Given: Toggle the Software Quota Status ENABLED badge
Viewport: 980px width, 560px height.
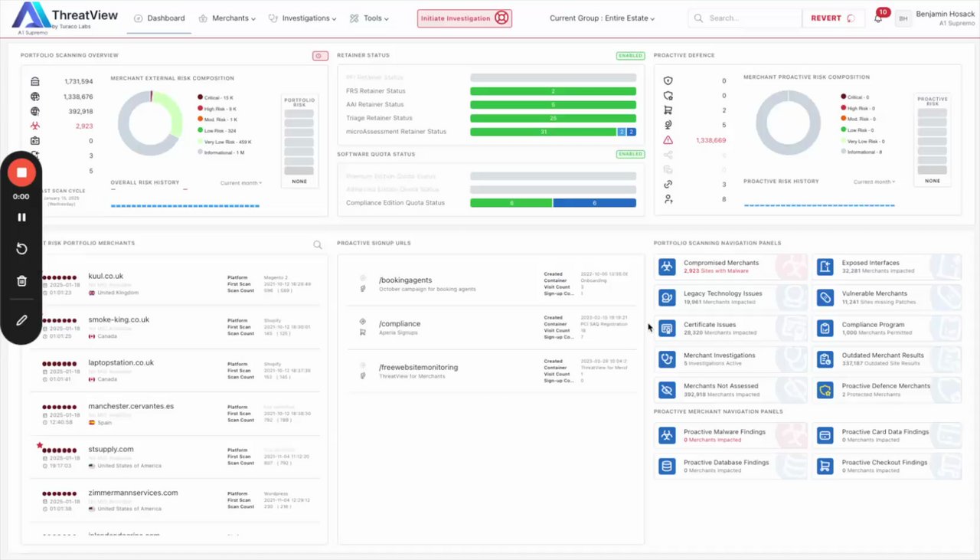Looking at the screenshot, I should coord(630,154).
